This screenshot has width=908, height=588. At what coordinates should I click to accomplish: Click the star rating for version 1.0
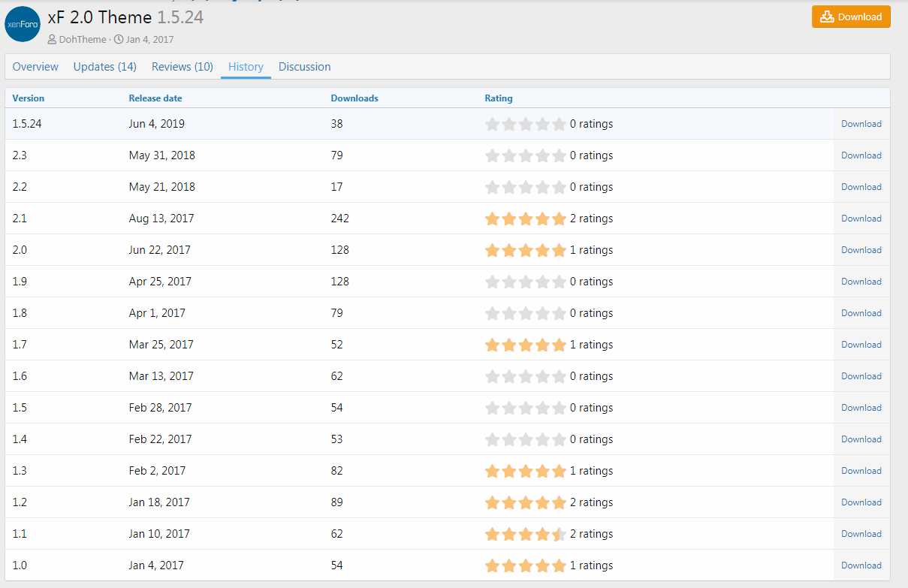tap(526, 565)
